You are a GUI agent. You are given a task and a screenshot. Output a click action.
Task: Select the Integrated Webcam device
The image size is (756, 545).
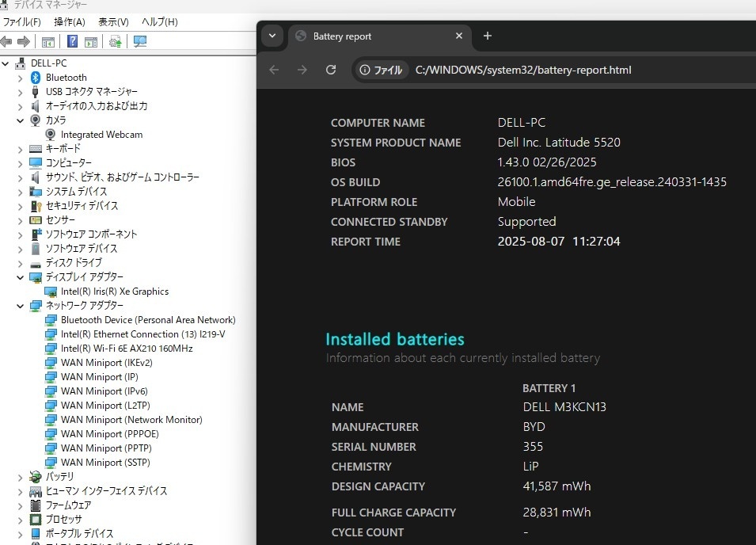(x=101, y=135)
